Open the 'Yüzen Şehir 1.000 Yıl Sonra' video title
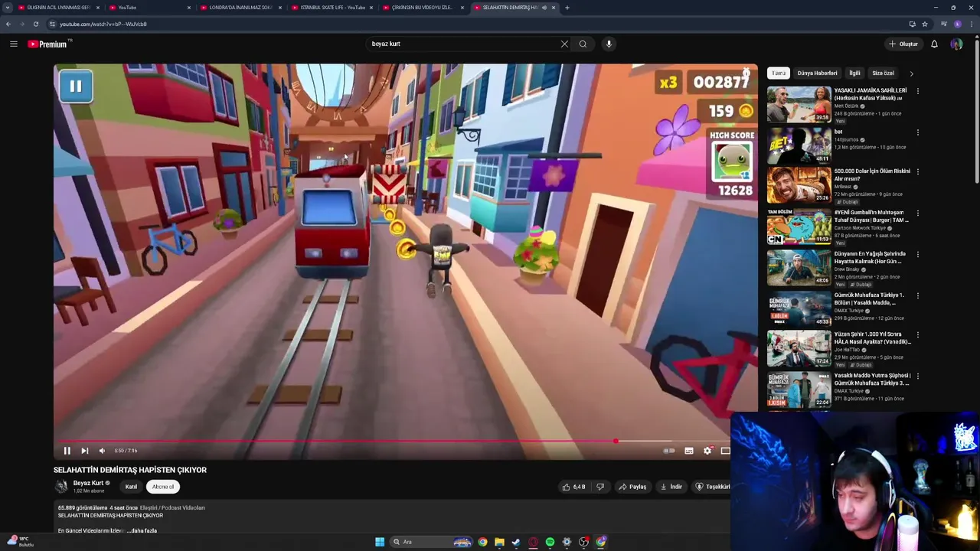Screen dimensions: 980x551 tap(872, 337)
